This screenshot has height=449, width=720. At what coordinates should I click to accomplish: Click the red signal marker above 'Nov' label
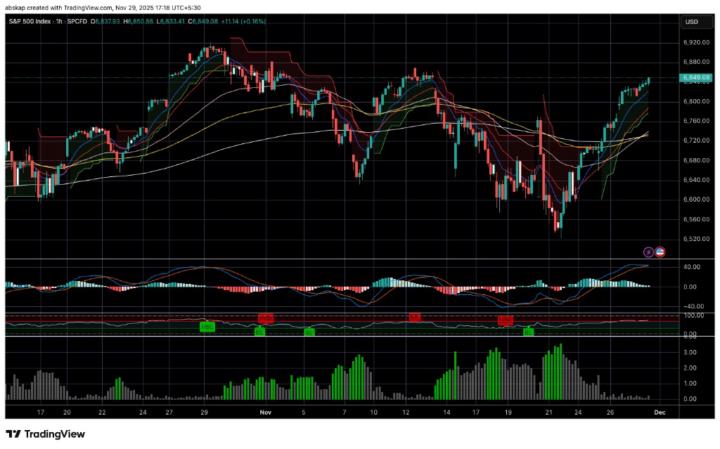(265, 318)
